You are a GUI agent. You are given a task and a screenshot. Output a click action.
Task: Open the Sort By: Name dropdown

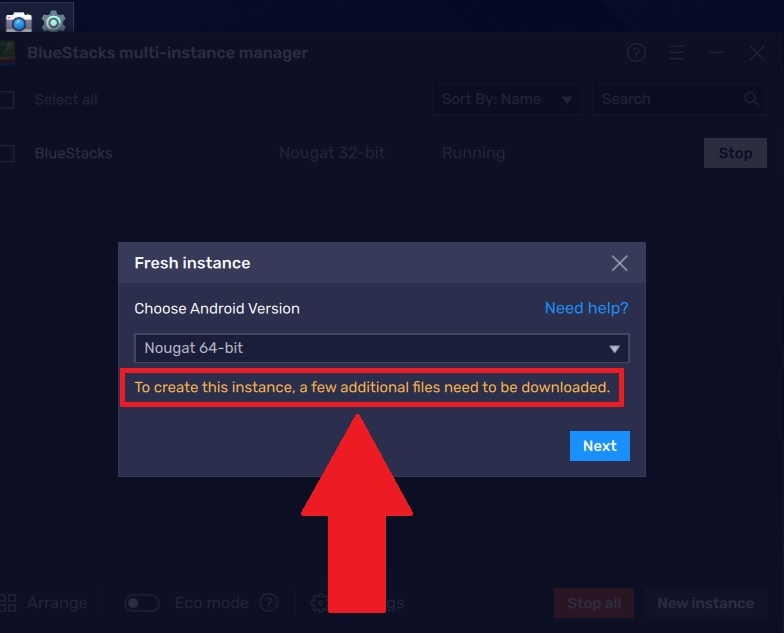(506, 99)
